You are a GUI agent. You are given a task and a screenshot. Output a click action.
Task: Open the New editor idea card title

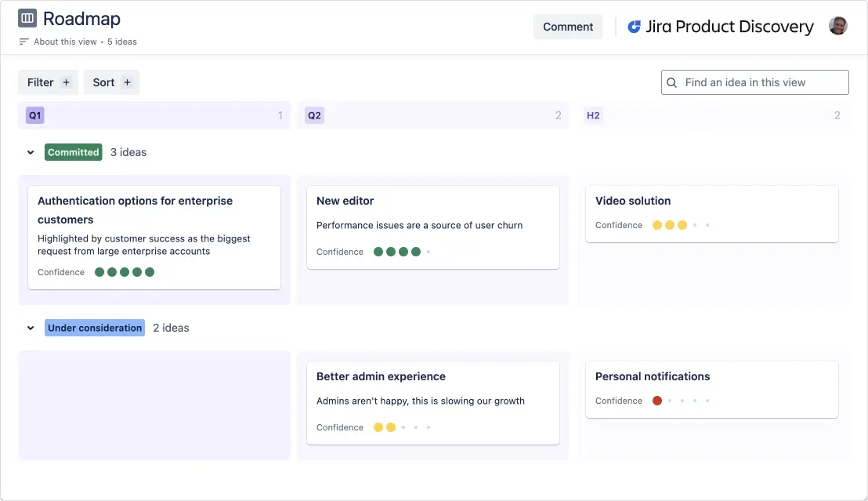pyautogui.click(x=345, y=201)
